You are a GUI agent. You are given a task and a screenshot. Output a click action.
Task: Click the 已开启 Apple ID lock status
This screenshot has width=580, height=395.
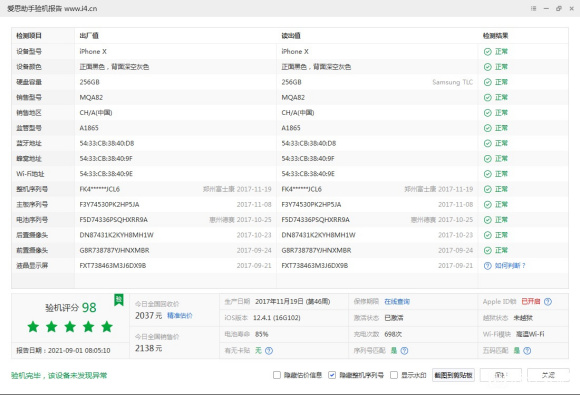531,302
